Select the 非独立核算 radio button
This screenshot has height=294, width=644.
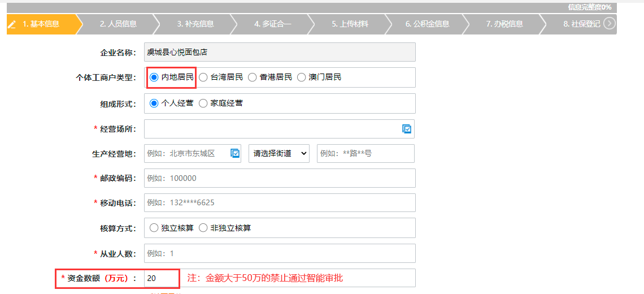pyautogui.click(x=203, y=228)
